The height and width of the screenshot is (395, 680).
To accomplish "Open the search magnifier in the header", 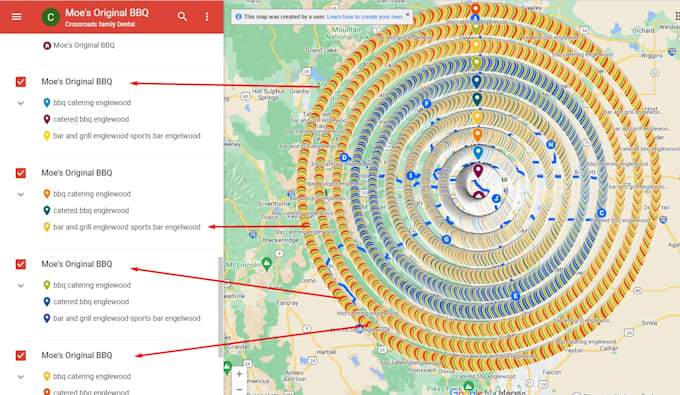I will (182, 17).
